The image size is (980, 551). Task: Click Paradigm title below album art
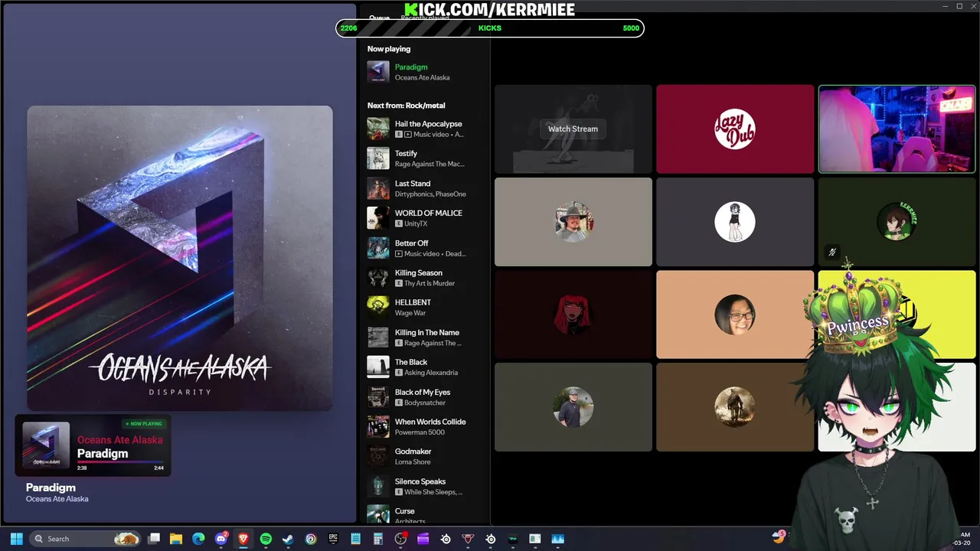pyautogui.click(x=51, y=487)
